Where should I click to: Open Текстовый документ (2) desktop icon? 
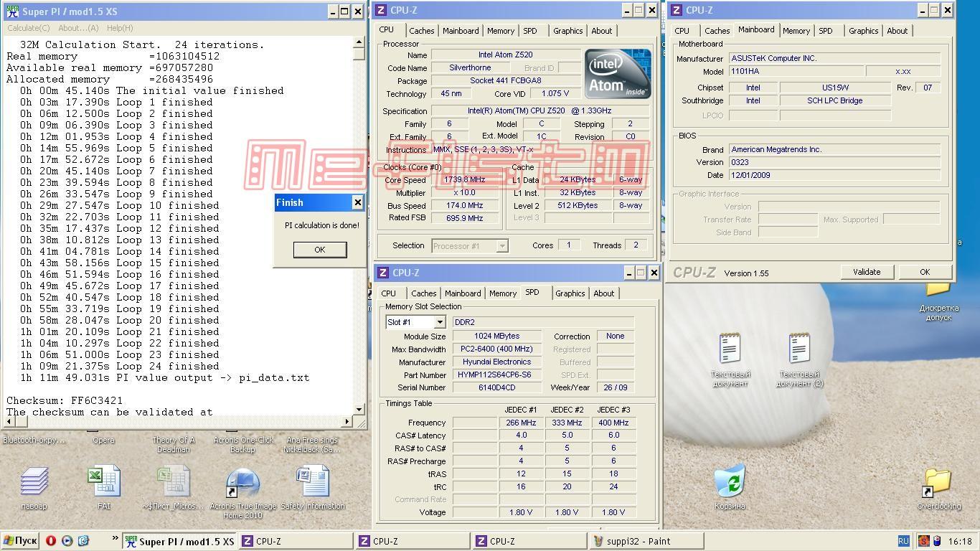pyautogui.click(x=798, y=349)
